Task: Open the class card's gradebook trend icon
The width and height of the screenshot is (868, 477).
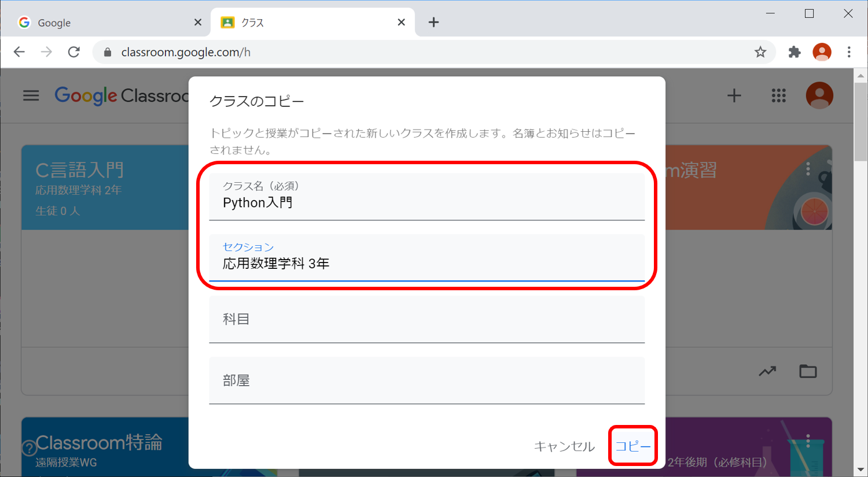Action: coord(767,371)
